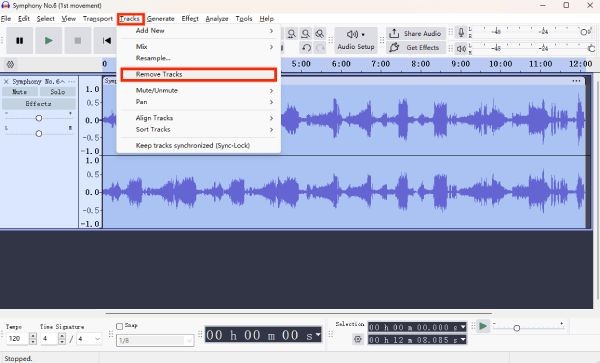Choose Resample... in Tracks menu
Viewport: 600px width, 363px height.
(x=199, y=58)
